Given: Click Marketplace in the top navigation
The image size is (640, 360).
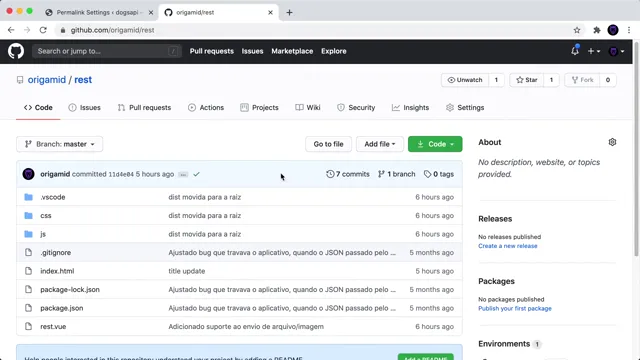Looking at the screenshot, I should coord(292,51).
